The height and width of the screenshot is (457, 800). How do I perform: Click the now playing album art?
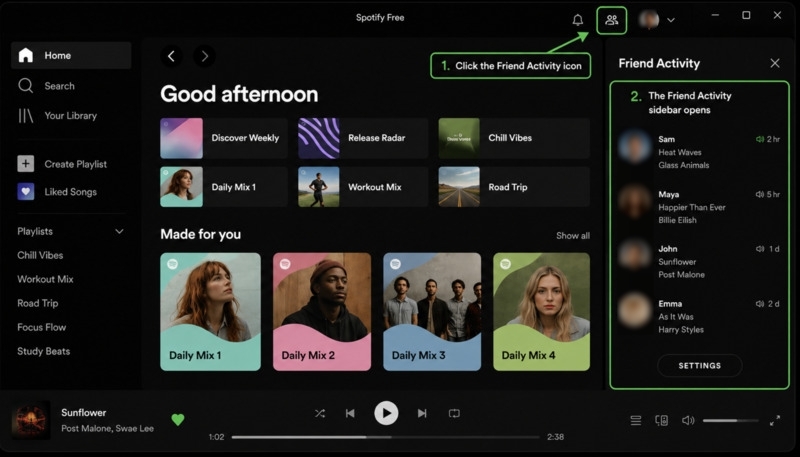coord(31,420)
